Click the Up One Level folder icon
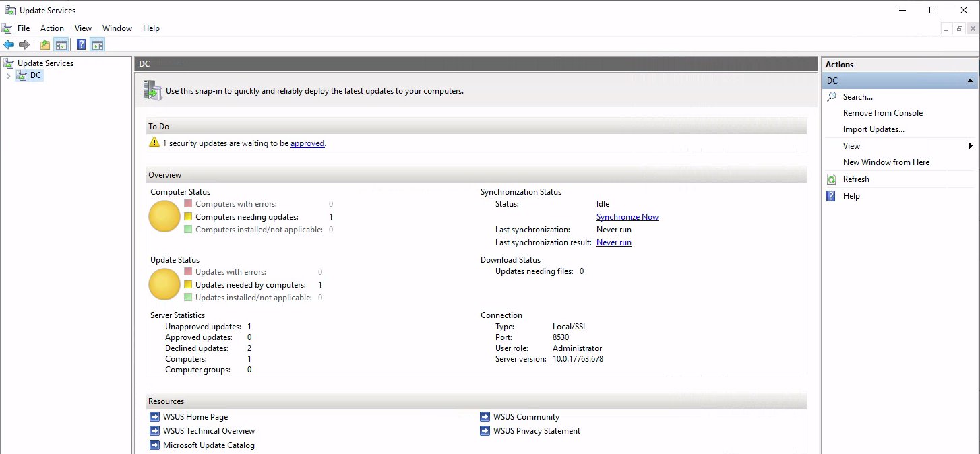980x454 pixels. 45,45
